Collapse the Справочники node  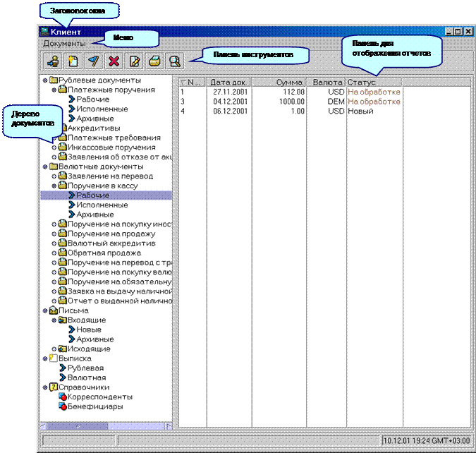[45, 387]
